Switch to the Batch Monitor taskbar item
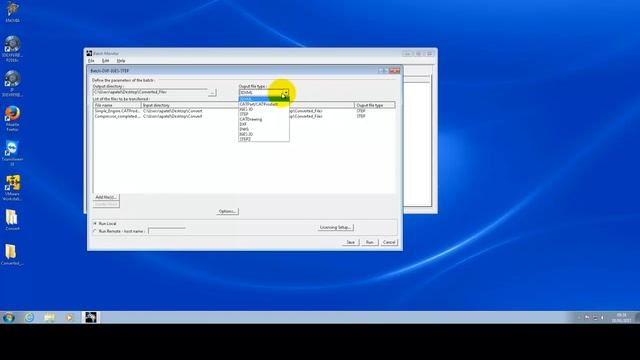Image resolution: width=640 pixels, height=360 pixels. tap(91, 317)
